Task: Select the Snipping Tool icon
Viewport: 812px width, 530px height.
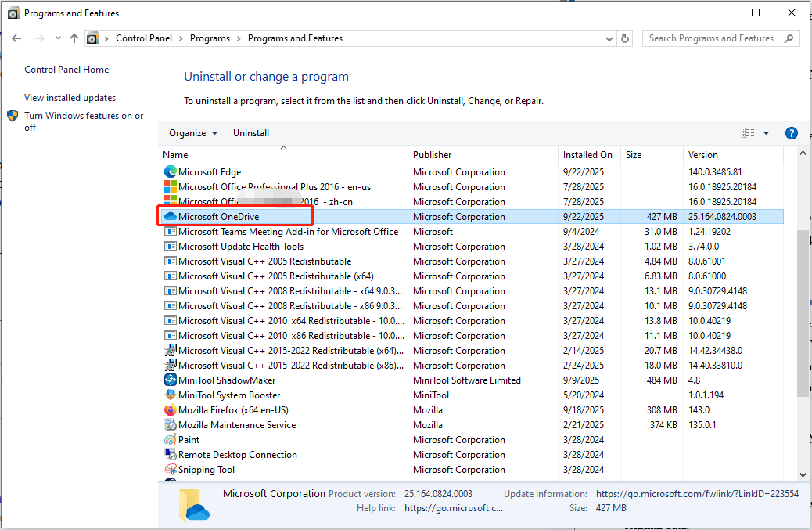Action: [x=171, y=469]
